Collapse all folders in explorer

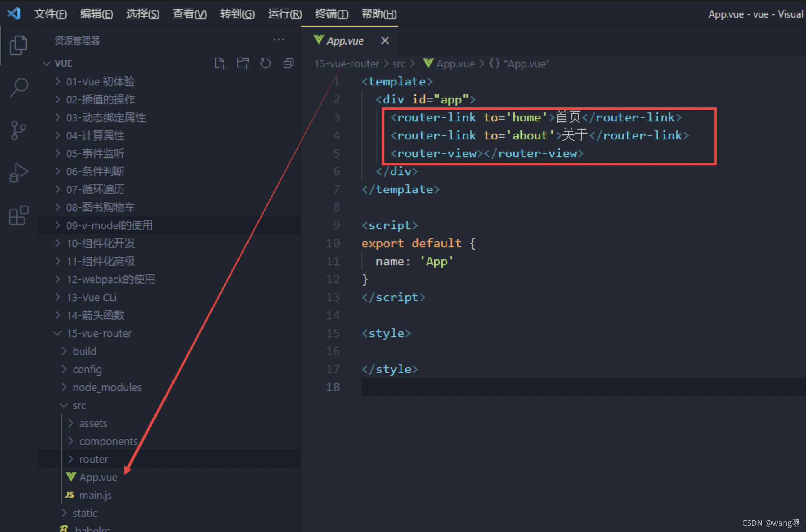point(289,63)
